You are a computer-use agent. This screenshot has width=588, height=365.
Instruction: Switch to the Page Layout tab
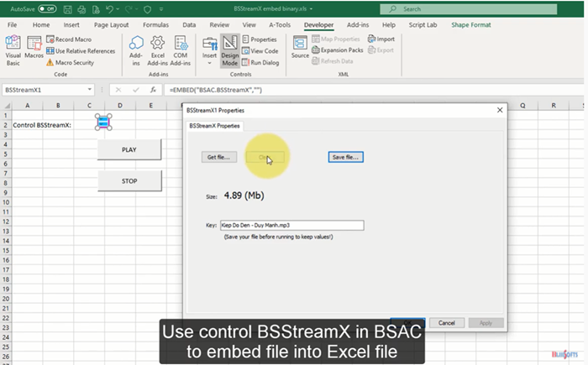[112, 24]
